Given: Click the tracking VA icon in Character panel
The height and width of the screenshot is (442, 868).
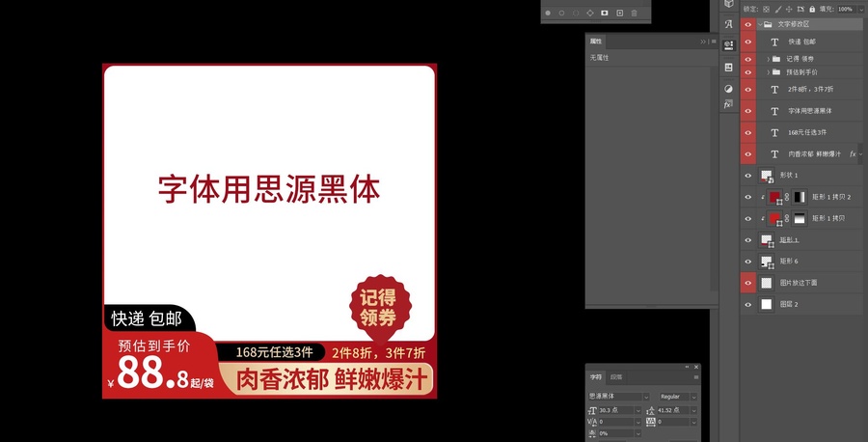Looking at the screenshot, I should coord(650,422).
